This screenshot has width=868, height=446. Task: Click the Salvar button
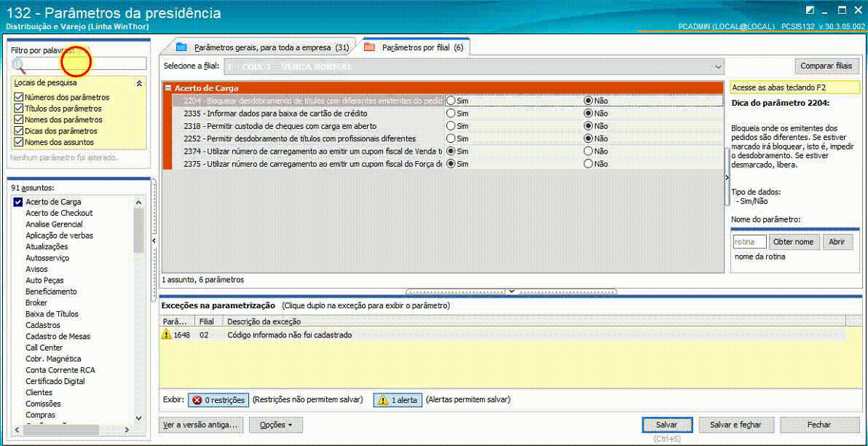[x=666, y=425]
